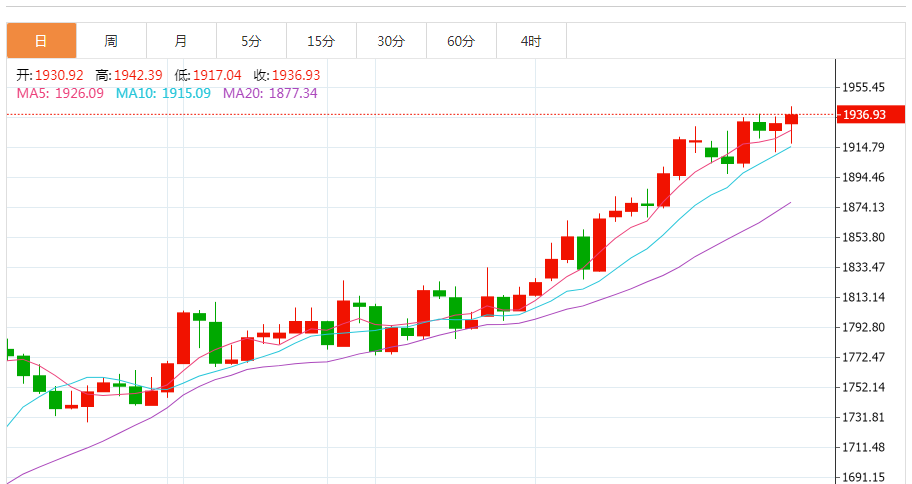Viewport: 912px width, 484px height.
Task: Switch to the 周 weekly tab
Action: pos(111,41)
